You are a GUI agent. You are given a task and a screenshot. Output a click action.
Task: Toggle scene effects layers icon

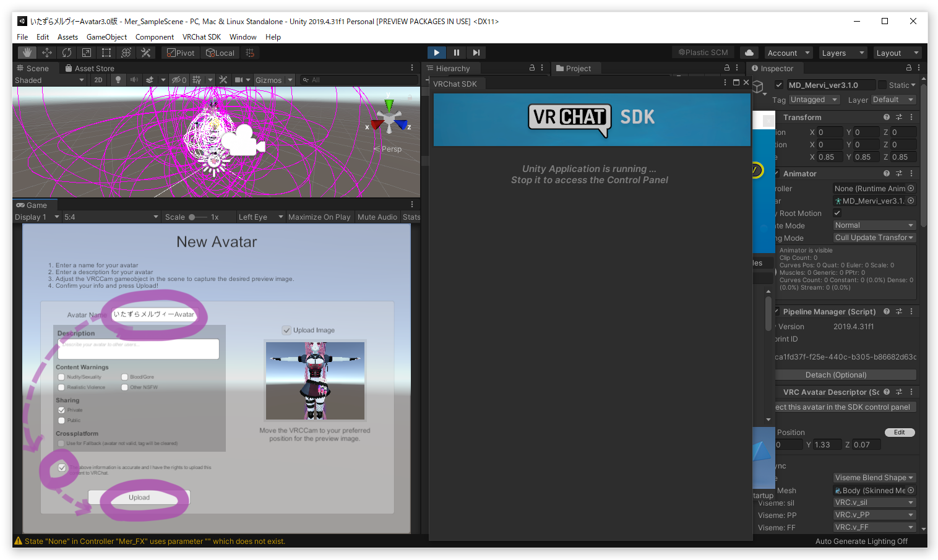click(x=150, y=80)
